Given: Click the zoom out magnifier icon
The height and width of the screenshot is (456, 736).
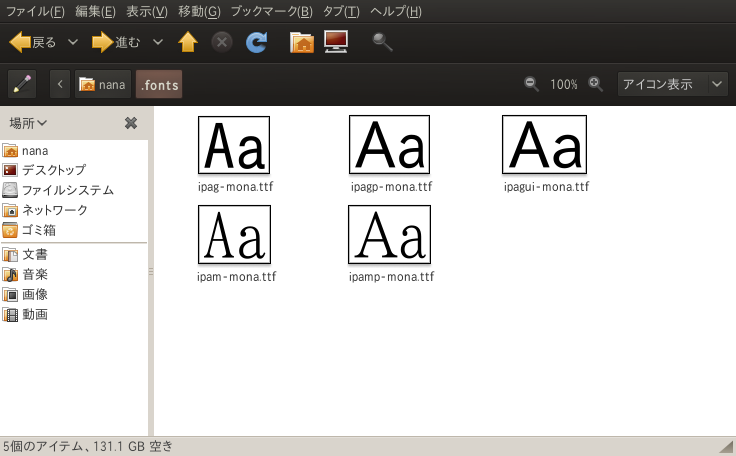Looking at the screenshot, I should (x=531, y=84).
